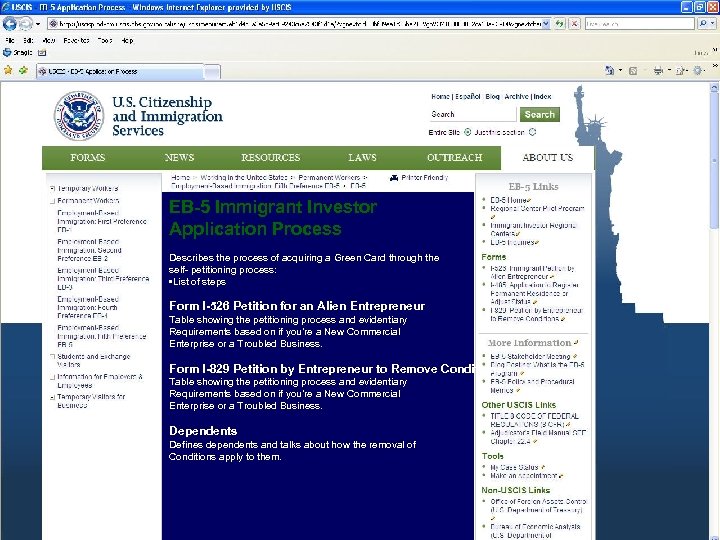Click the Homeland Security seal logo
720x540 pixels.
pyautogui.click(x=79, y=115)
